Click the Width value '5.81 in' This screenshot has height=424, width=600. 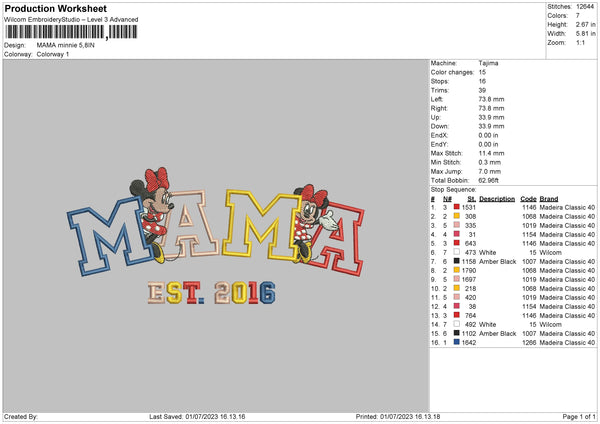[586, 34]
